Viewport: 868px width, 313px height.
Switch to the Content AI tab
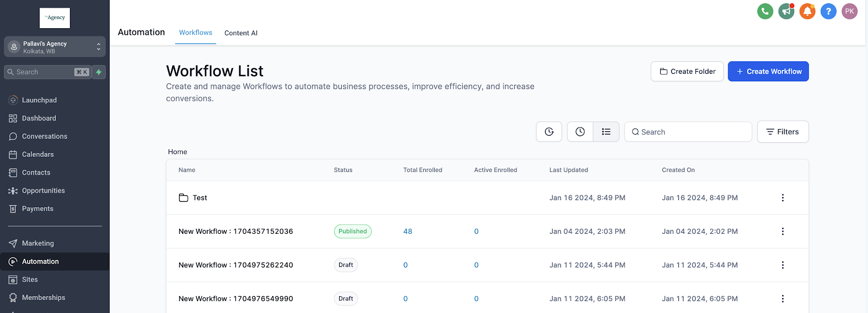[x=241, y=33]
